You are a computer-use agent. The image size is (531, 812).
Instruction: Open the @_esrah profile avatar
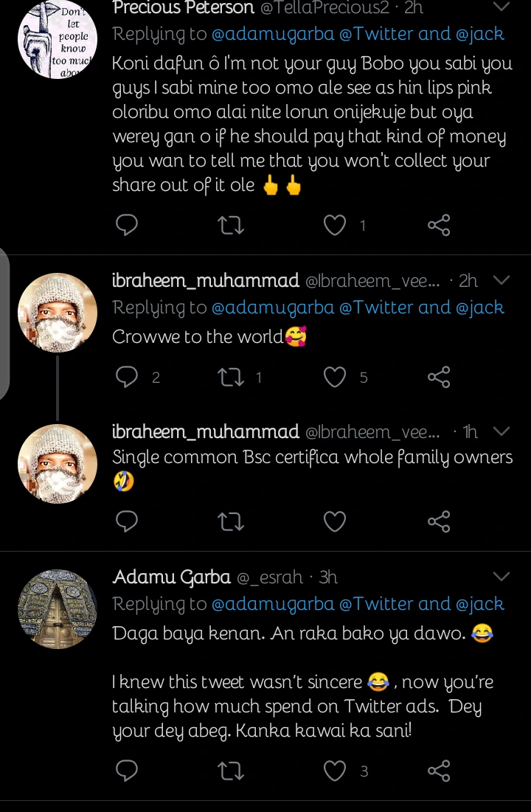click(58, 608)
